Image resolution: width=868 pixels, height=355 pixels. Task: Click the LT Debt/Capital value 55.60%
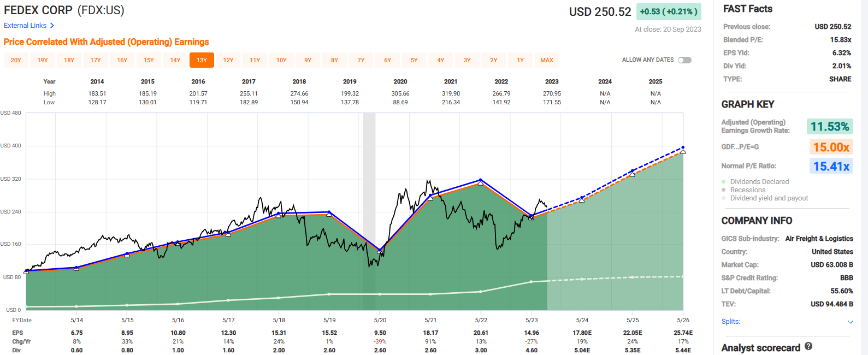[842, 291]
